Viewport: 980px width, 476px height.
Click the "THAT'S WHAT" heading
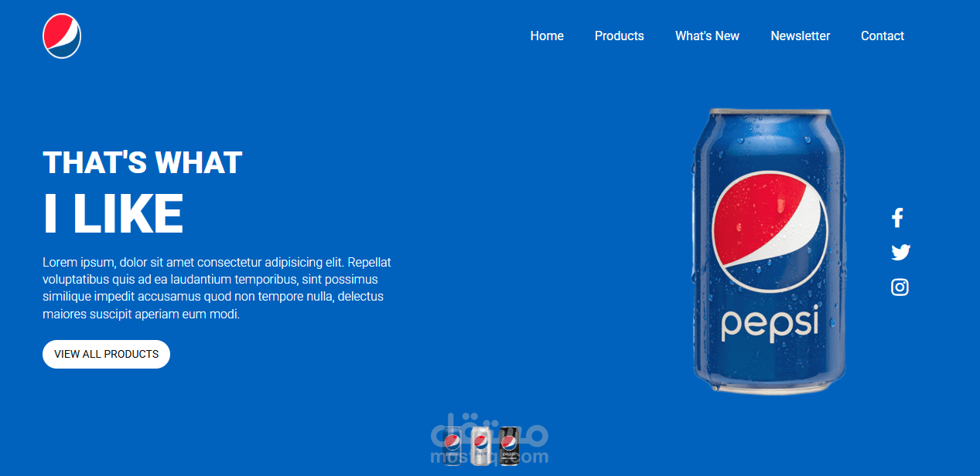(142, 163)
